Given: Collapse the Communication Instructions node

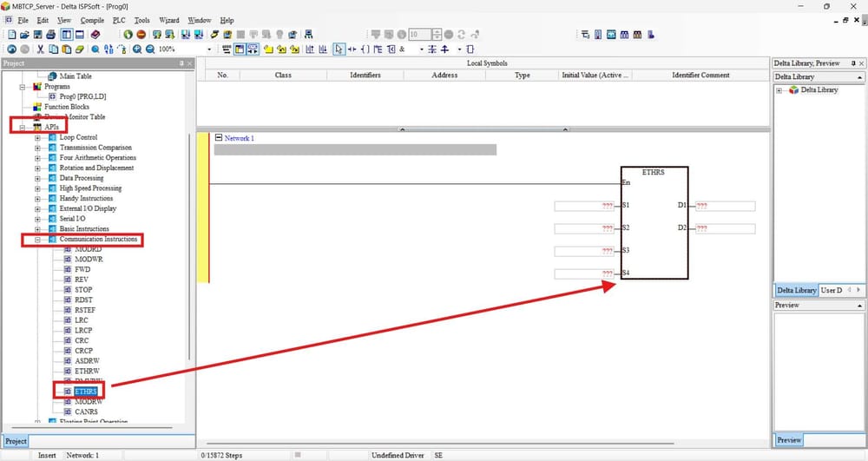Looking at the screenshot, I should 37,240.
